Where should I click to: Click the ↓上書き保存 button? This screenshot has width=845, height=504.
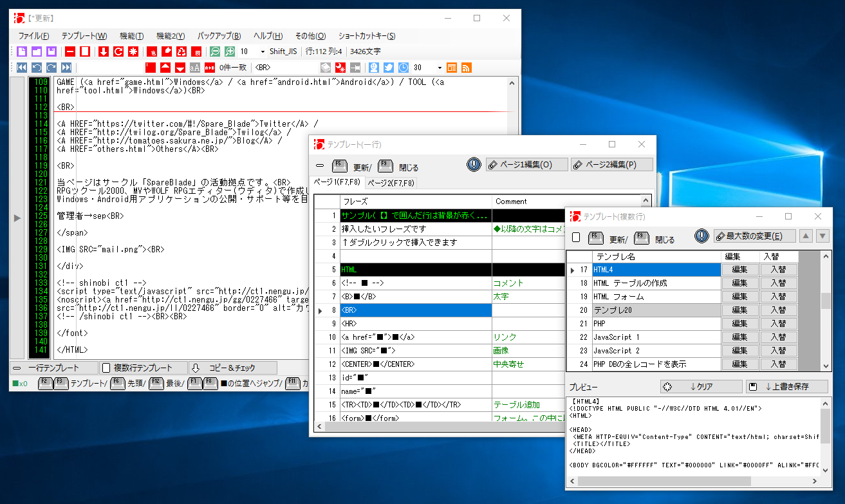[x=786, y=387]
